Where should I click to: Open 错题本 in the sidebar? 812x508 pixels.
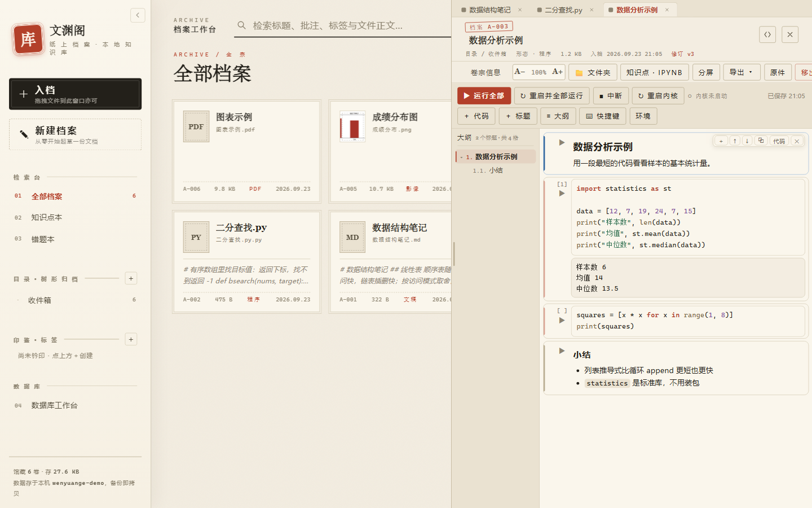coord(75,239)
